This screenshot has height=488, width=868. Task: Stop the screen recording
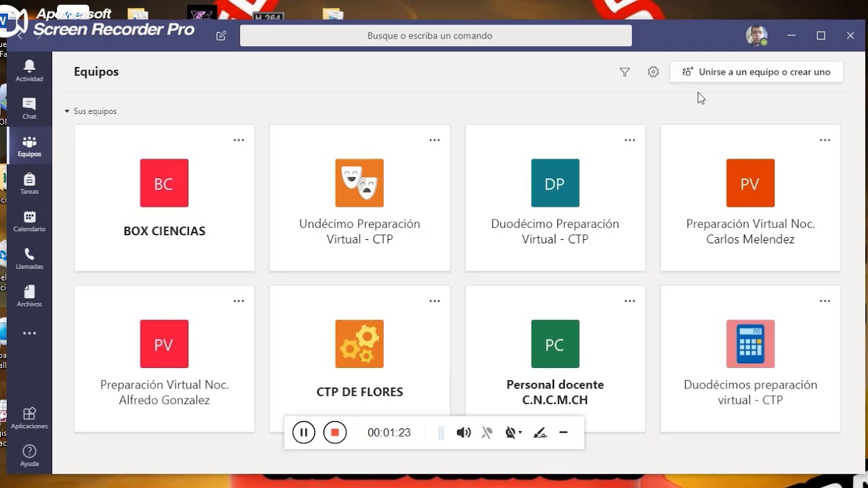tap(335, 432)
